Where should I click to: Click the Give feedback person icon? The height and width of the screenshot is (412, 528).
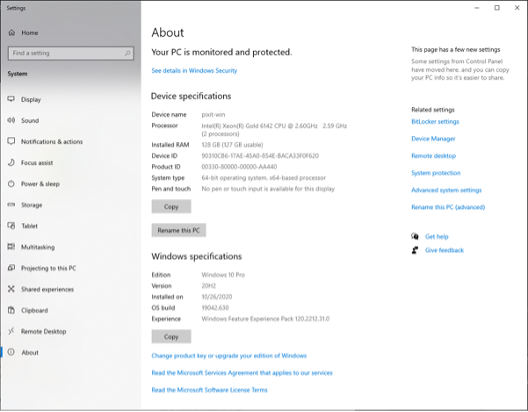pyautogui.click(x=415, y=250)
